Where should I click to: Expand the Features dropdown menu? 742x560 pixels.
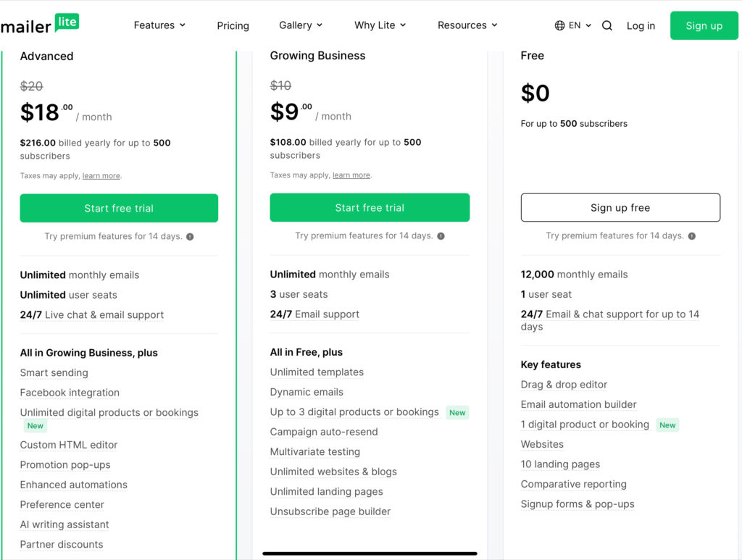tap(159, 25)
